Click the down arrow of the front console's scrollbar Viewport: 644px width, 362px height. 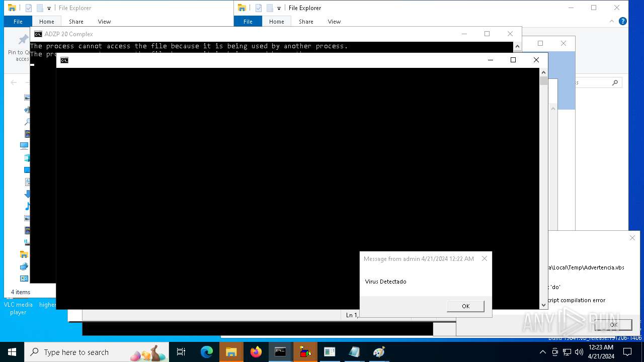click(543, 305)
